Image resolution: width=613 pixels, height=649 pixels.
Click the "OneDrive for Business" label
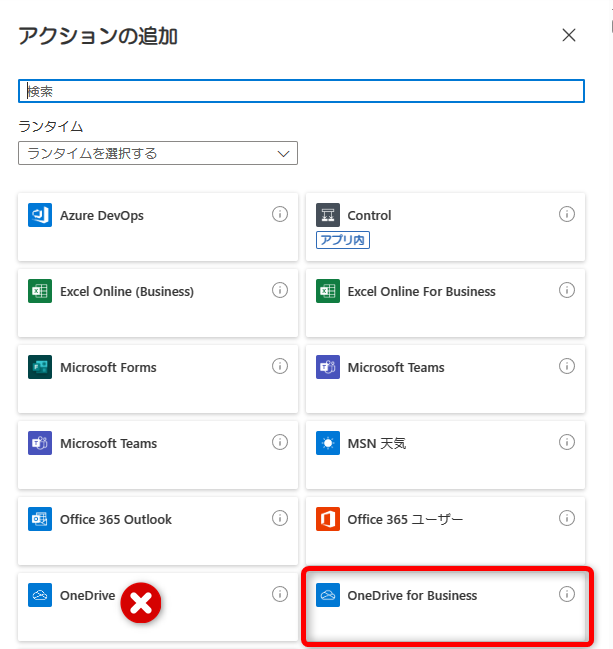[x=412, y=596]
